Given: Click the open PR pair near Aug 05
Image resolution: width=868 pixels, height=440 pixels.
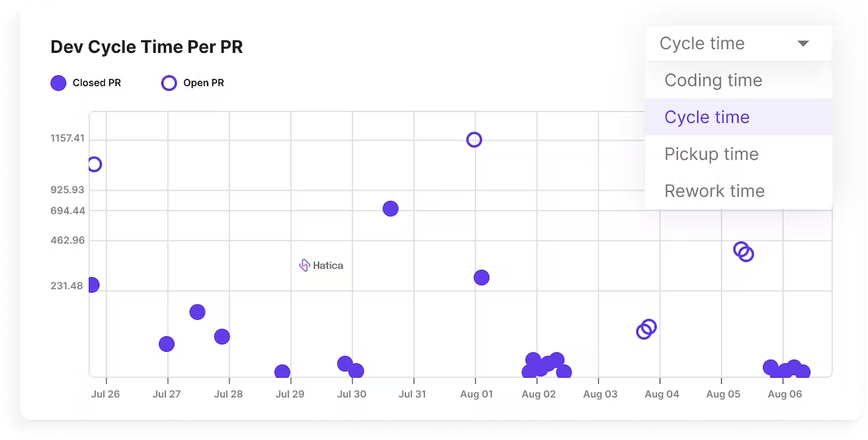Looking at the screenshot, I should pyautogui.click(x=744, y=252).
